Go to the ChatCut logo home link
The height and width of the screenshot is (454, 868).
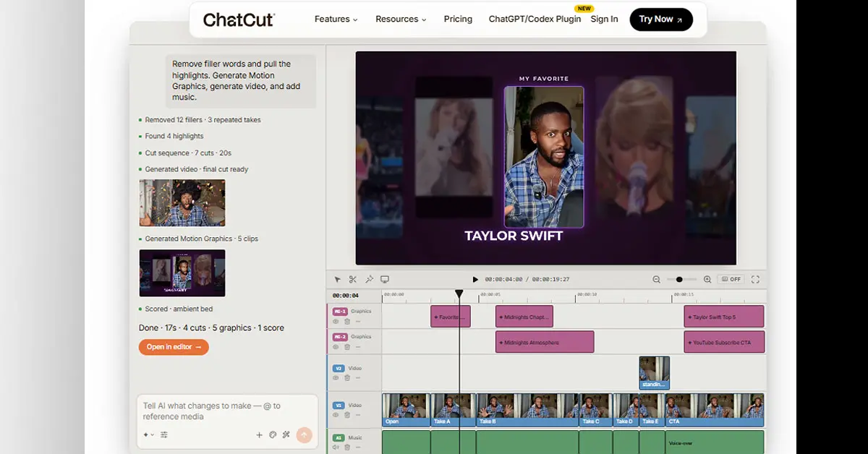[239, 20]
